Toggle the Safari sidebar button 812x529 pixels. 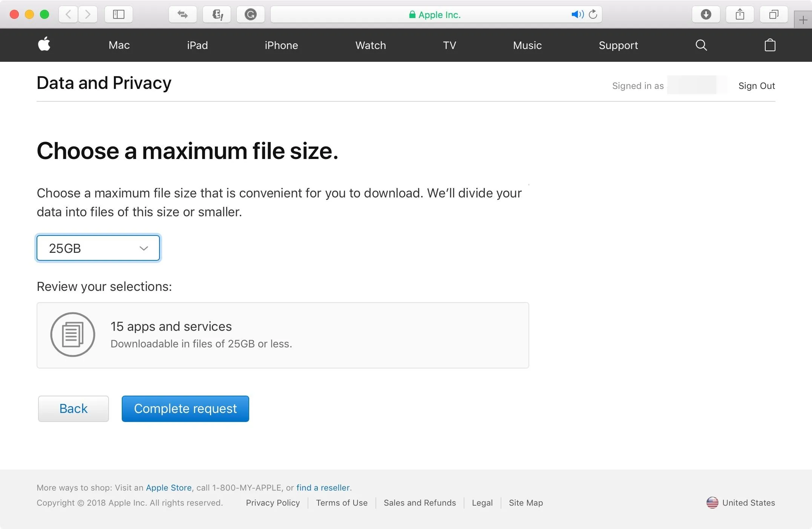118,14
